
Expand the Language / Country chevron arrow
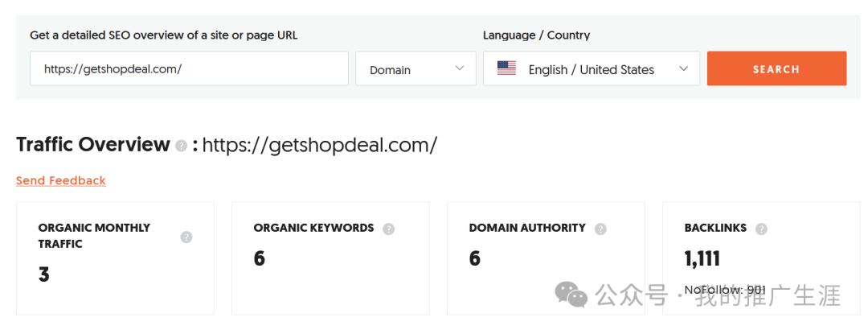(684, 68)
